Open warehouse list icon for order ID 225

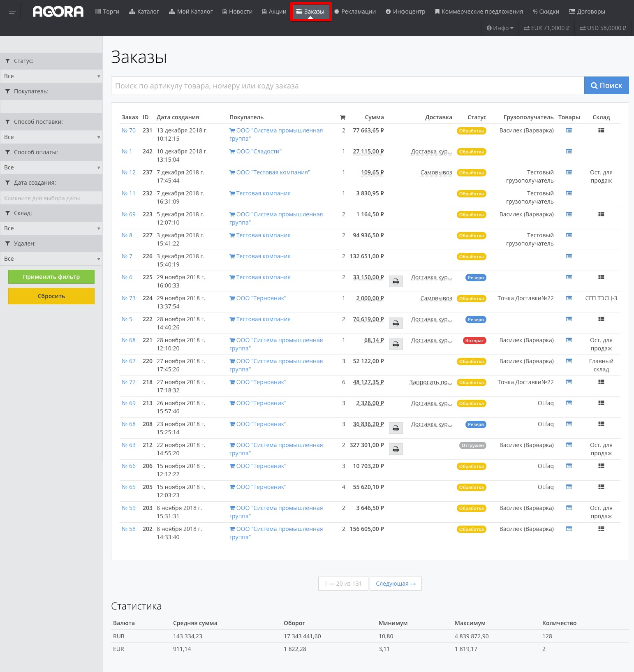601,277
